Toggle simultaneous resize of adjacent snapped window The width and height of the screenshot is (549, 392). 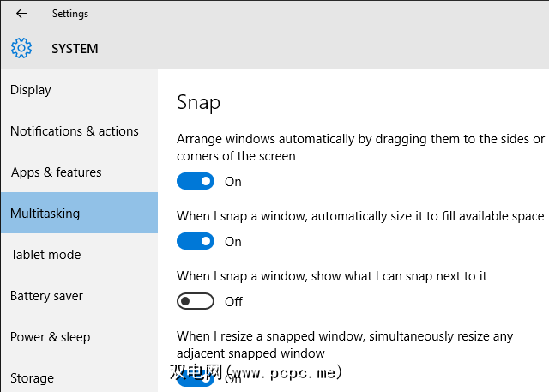coord(196,379)
